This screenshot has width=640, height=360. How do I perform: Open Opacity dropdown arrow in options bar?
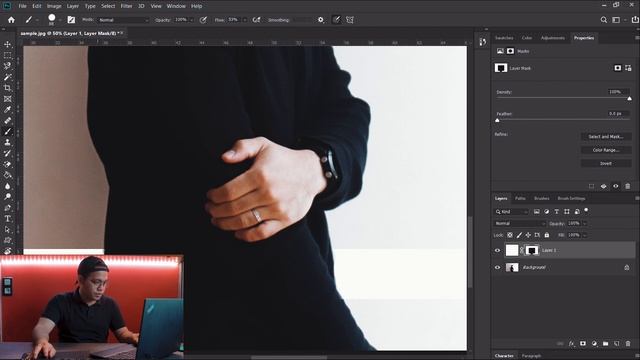point(192,20)
